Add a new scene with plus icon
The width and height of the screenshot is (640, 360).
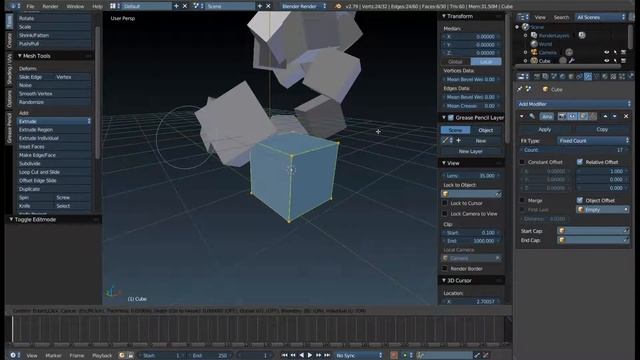[x=260, y=6]
